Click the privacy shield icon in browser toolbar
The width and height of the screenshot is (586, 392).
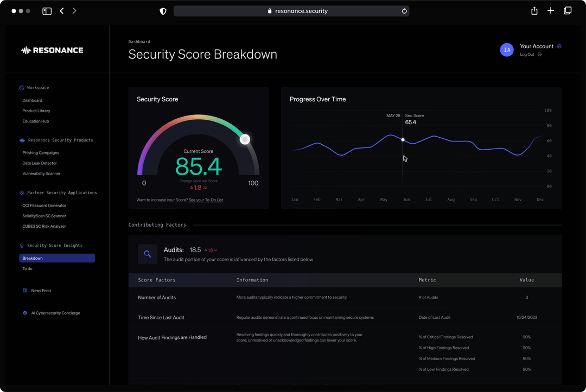coord(162,10)
